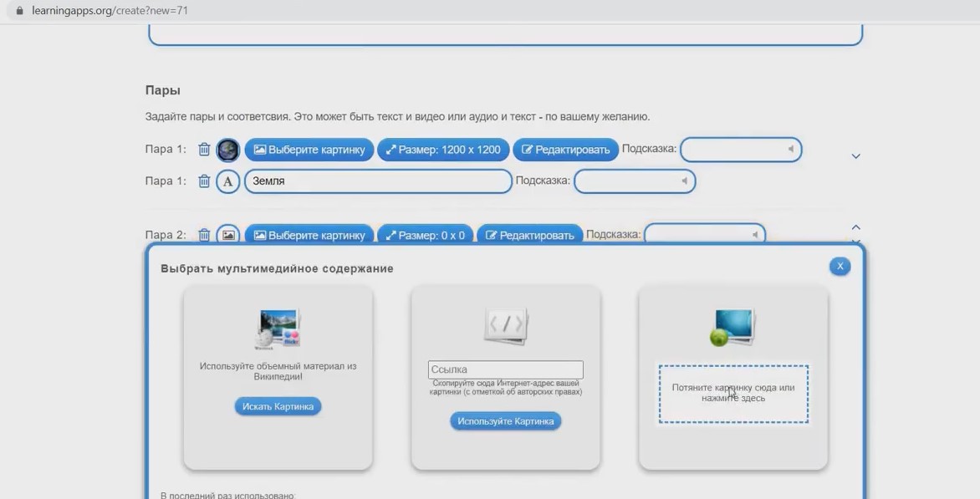Delete the Пара 1 image row with trash icon

click(x=204, y=150)
